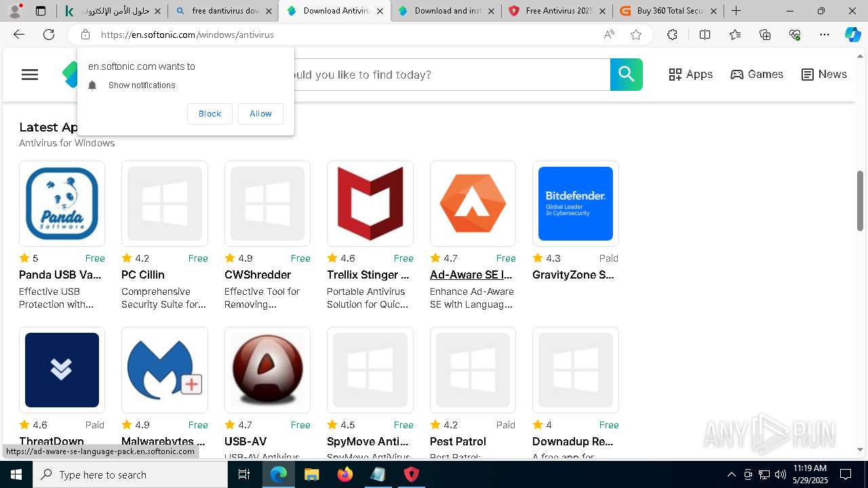Open the USB-AV red sphere icon
Image resolution: width=868 pixels, height=488 pixels.
tap(267, 370)
